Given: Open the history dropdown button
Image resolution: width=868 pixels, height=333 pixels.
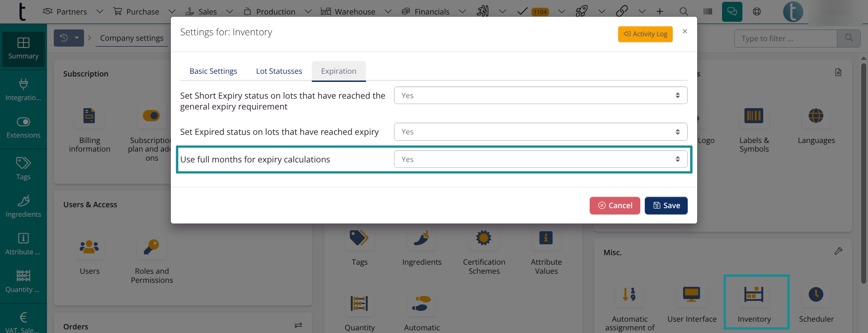Looking at the screenshot, I should (x=69, y=38).
